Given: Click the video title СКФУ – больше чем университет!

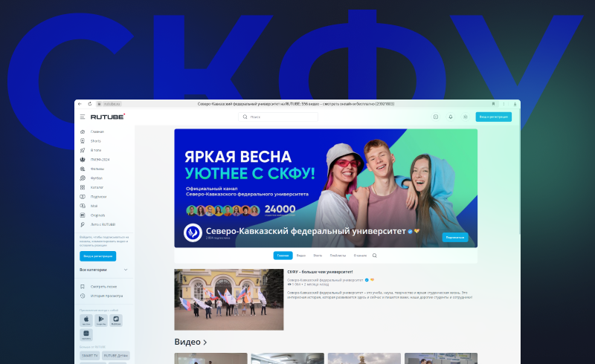Looking at the screenshot, I should tap(320, 272).
